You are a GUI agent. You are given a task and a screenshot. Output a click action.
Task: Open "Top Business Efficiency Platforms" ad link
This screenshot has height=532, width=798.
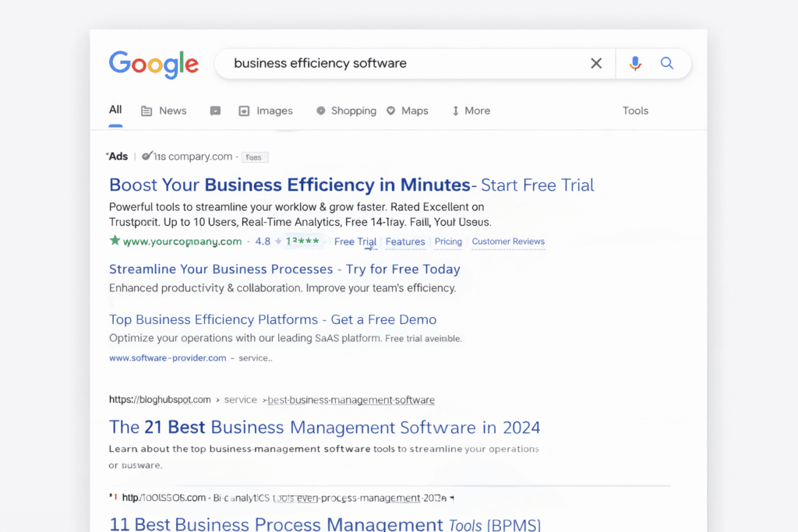tap(273, 320)
